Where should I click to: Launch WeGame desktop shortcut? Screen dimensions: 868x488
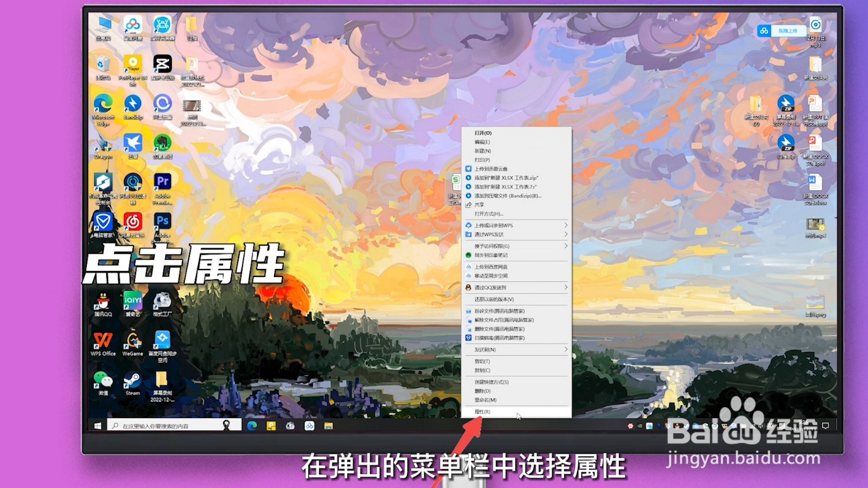pos(133,344)
